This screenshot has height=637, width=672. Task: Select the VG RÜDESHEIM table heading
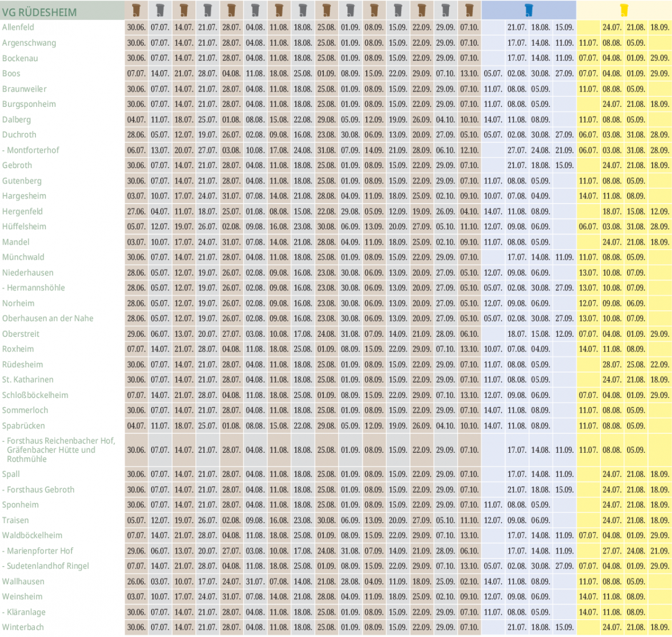point(39,11)
